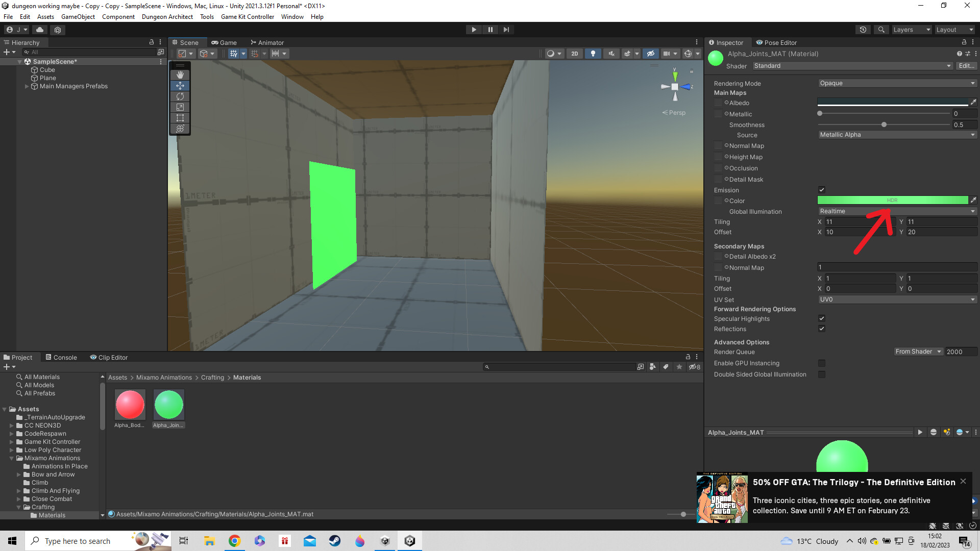Screen dimensions: 980x551
Task: Click the Albedo color eyedropper icon
Action: [x=974, y=102]
